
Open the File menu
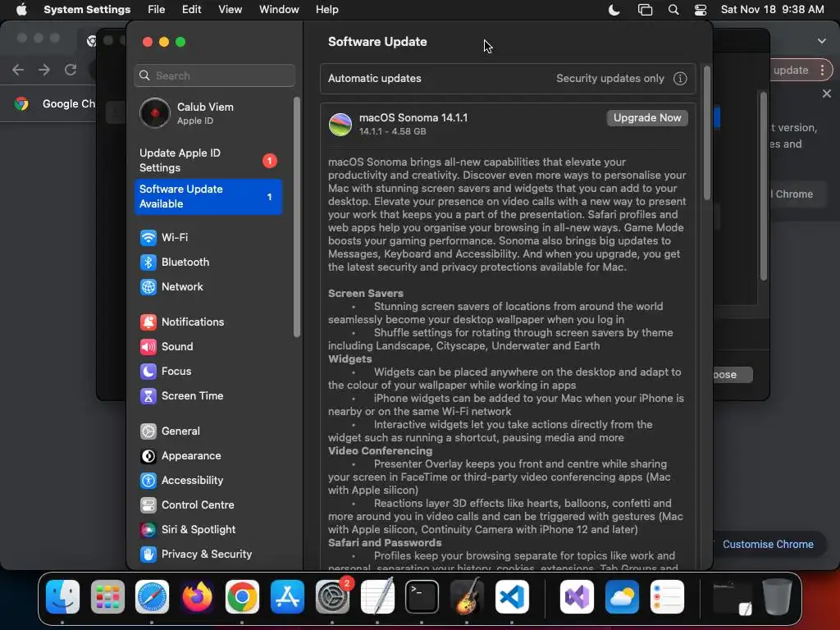156,10
